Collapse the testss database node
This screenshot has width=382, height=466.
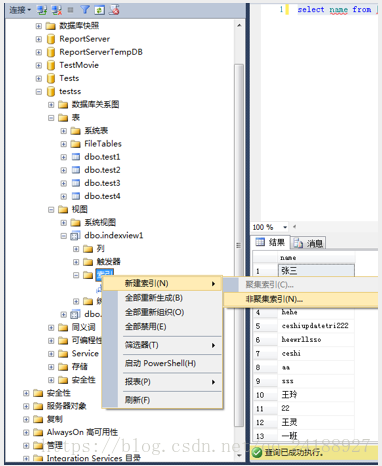tap(39, 92)
